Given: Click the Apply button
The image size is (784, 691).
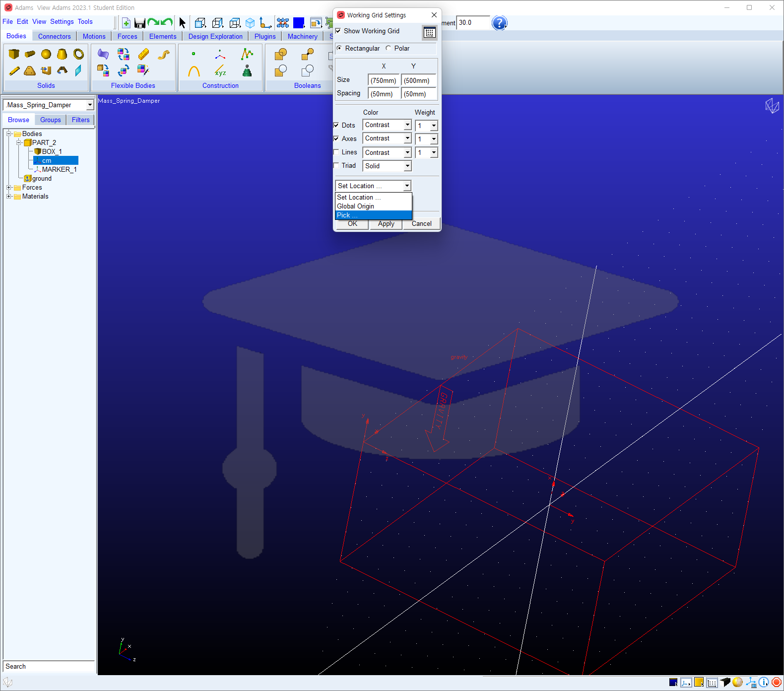Looking at the screenshot, I should pos(386,224).
